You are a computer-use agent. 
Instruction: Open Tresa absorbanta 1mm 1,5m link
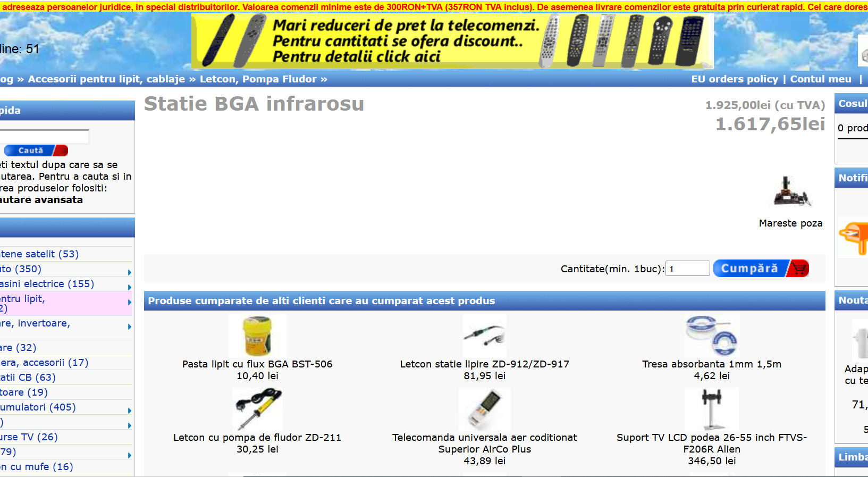click(x=712, y=364)
